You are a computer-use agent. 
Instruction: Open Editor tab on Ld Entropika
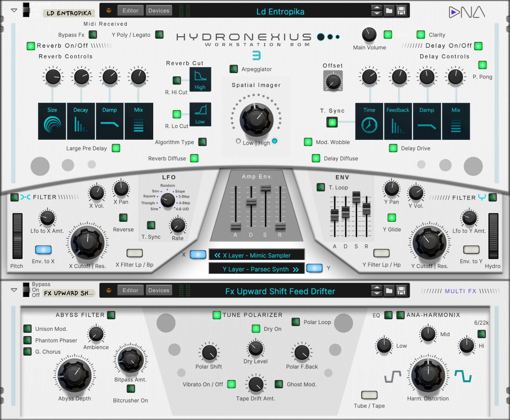click(x=131, y=11)
